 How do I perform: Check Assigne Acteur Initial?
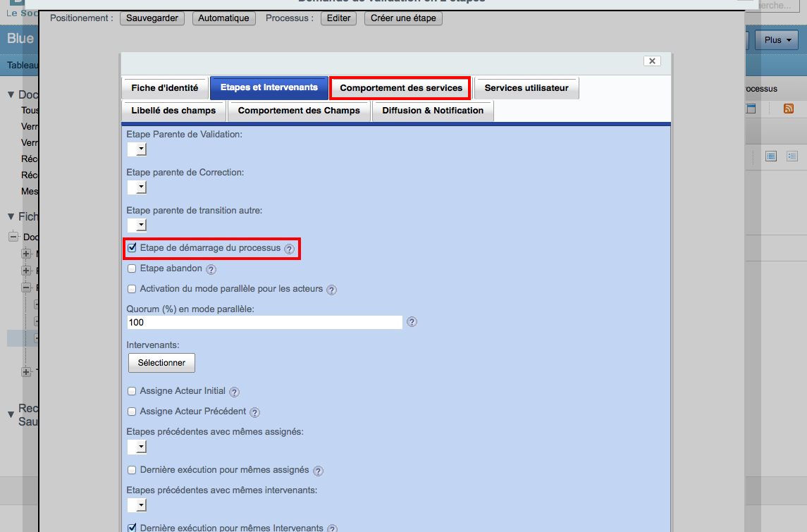pyautogui.click(x=132, y=391)
